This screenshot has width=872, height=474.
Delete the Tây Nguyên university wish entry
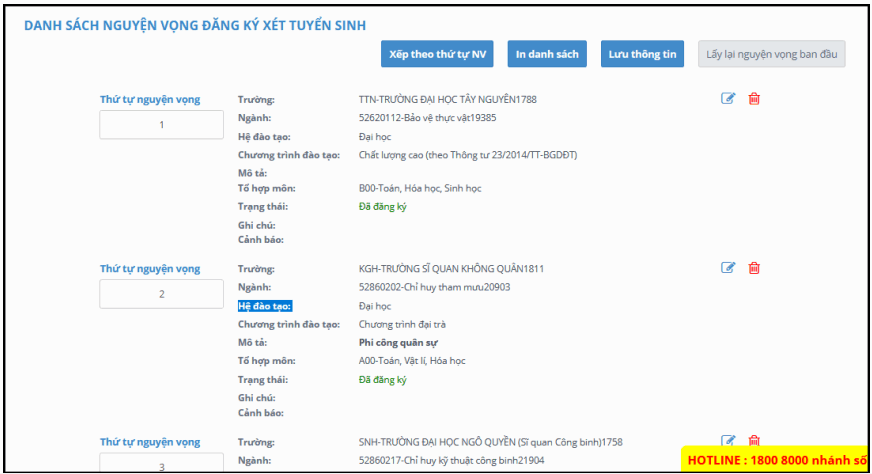(x=754, y=99)
